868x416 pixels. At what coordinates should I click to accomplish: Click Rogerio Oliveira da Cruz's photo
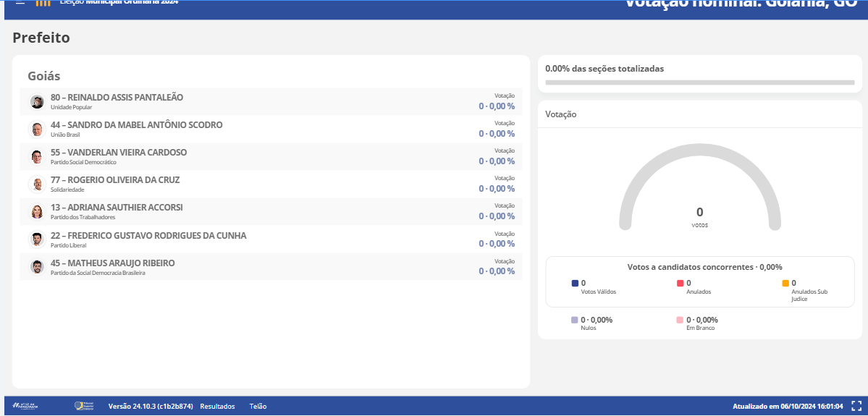tap(37, 184)
